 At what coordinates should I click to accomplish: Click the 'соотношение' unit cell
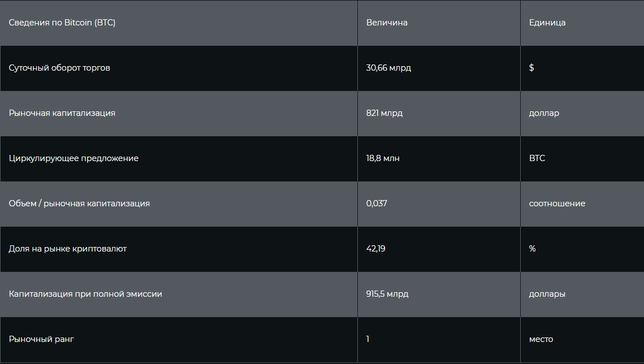(x=557, y=203)
